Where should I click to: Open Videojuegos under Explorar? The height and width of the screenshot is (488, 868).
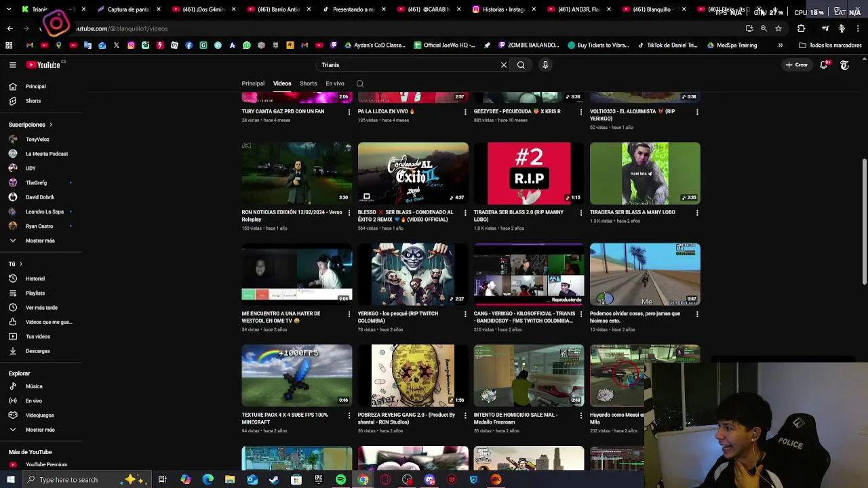41,415
